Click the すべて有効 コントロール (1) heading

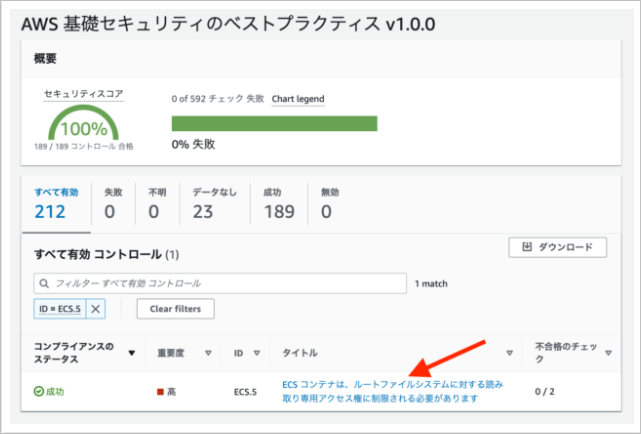click(106, 255)
